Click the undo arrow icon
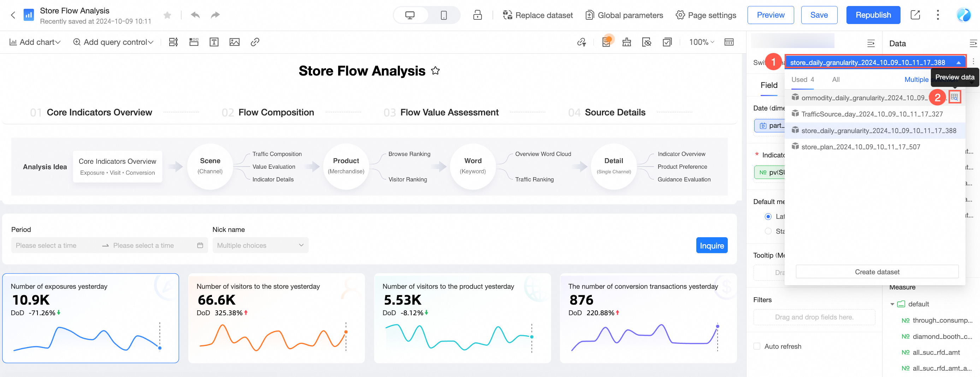This screenshot has width=980, height=377. (x=195, y=15)
